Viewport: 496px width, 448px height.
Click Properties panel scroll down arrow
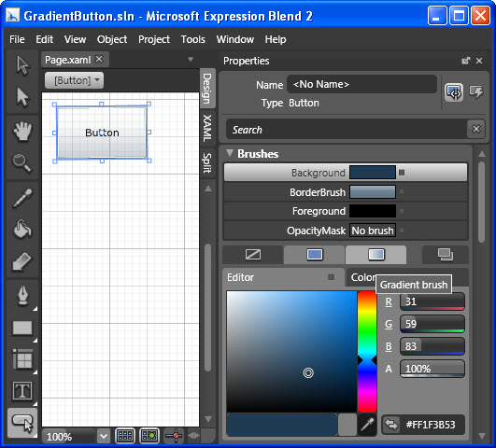pyautogui.click(x=482, y=436)
